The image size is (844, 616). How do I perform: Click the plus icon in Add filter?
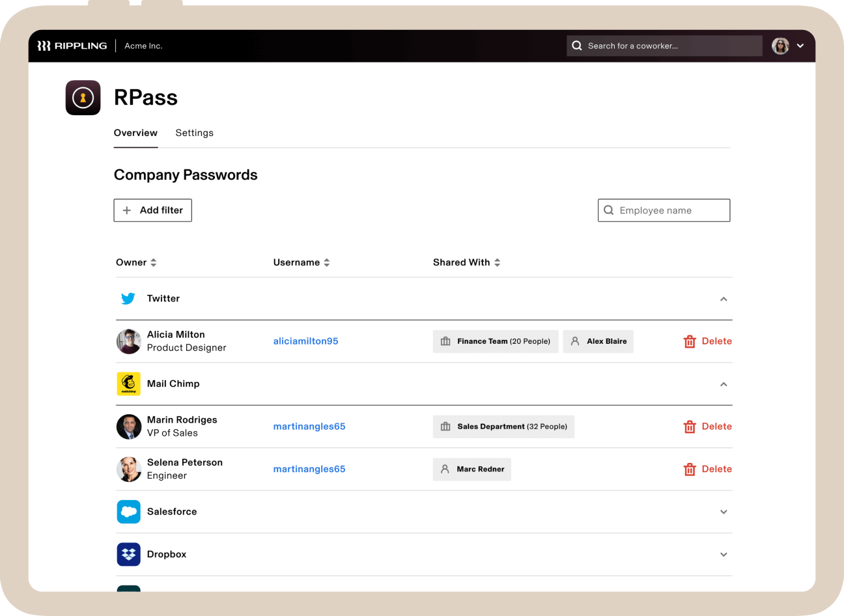(127, 210)
